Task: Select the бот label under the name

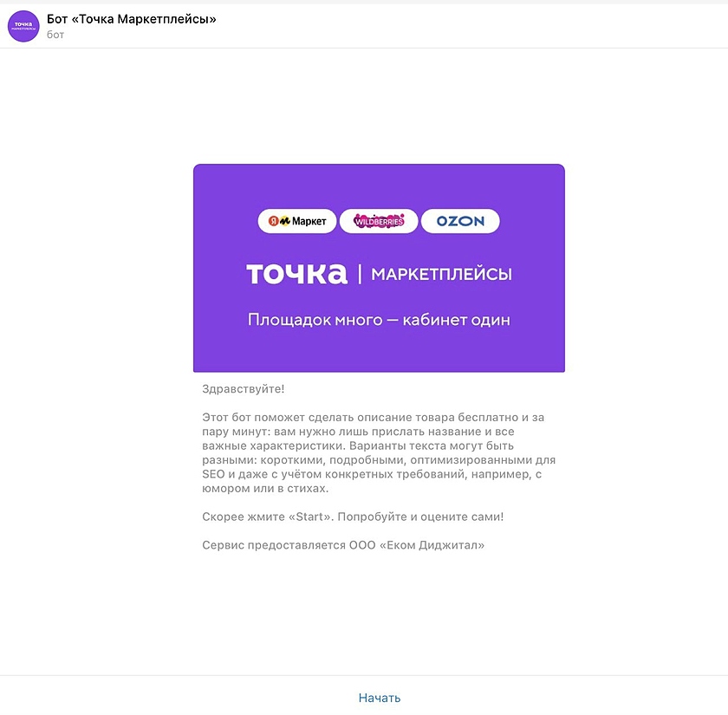Action: tap(54, 36)
